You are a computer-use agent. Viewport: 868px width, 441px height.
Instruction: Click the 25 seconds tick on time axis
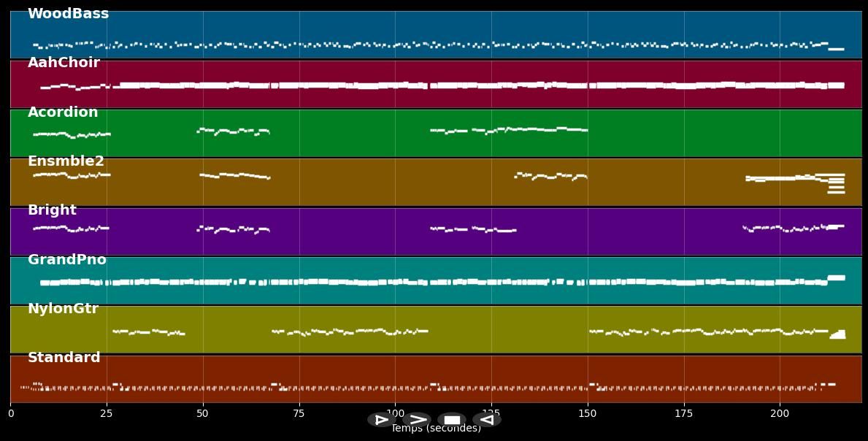(107, 413)
